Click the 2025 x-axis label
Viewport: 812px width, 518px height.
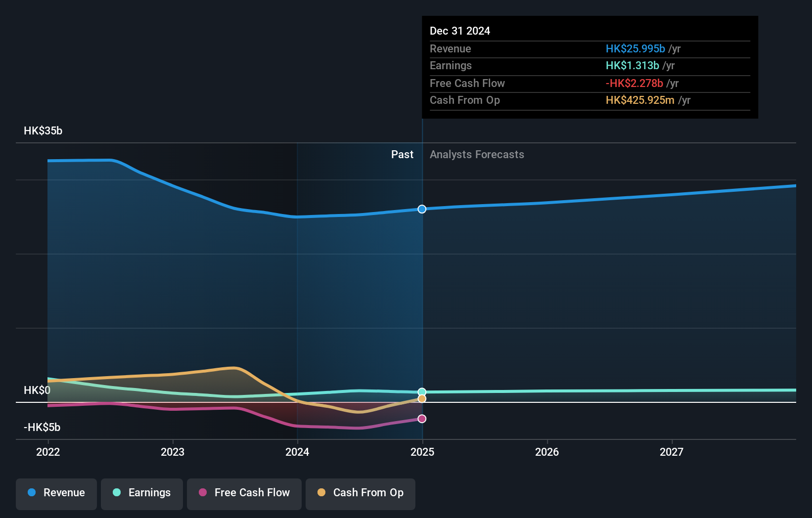pos(422,452)
